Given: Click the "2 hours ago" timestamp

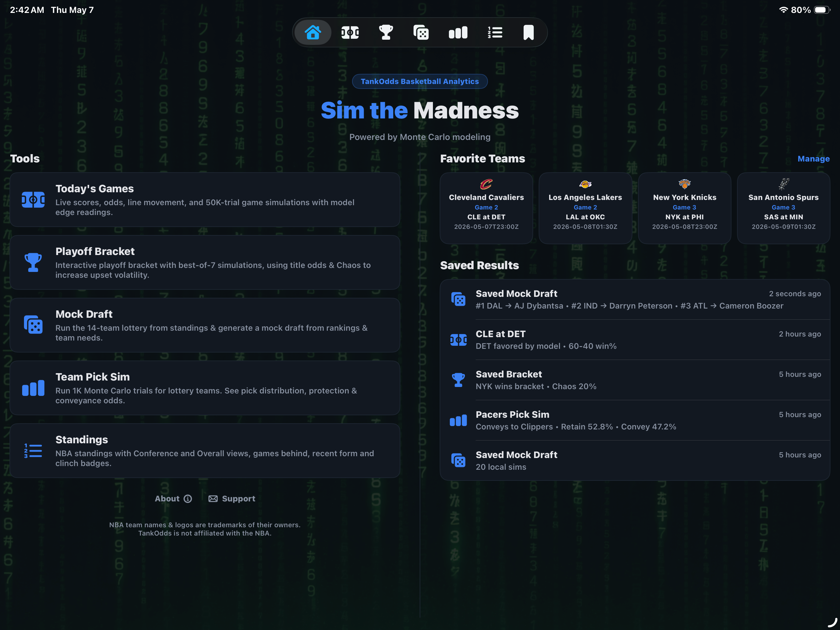Looking at the screenshot, I should 800,334.
